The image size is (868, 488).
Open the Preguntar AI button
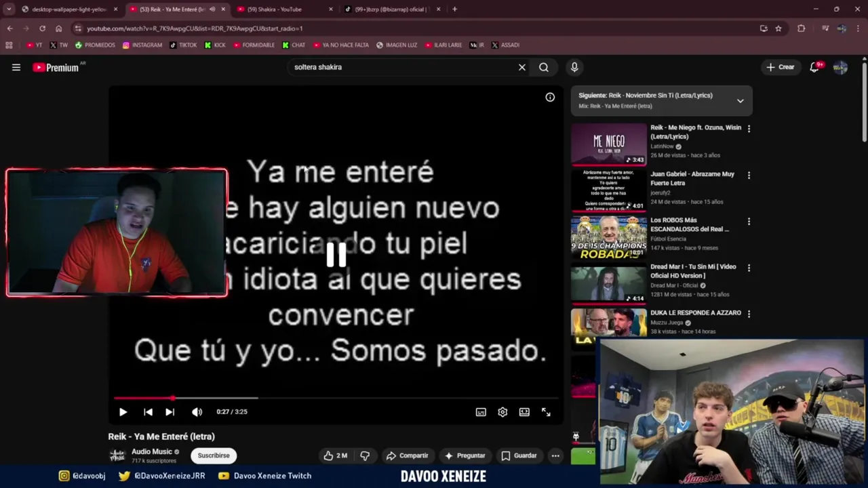465,455
